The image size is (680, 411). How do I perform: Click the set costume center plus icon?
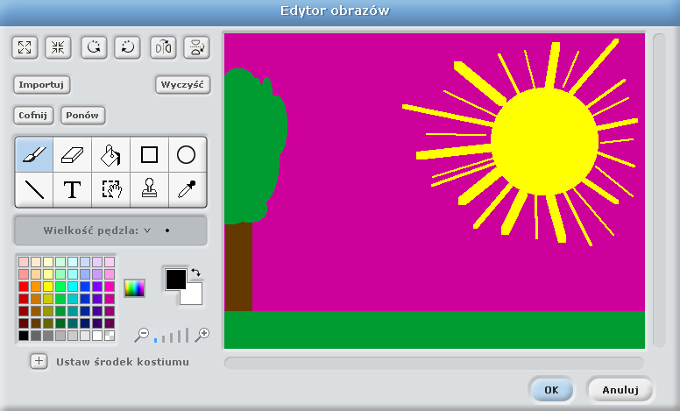[x=39, y=361]
